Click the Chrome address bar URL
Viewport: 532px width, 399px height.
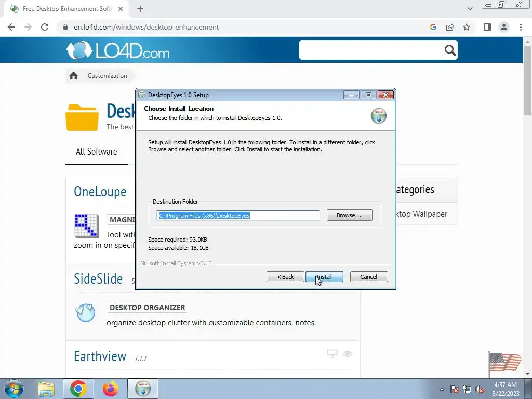(x=146, y=27)
